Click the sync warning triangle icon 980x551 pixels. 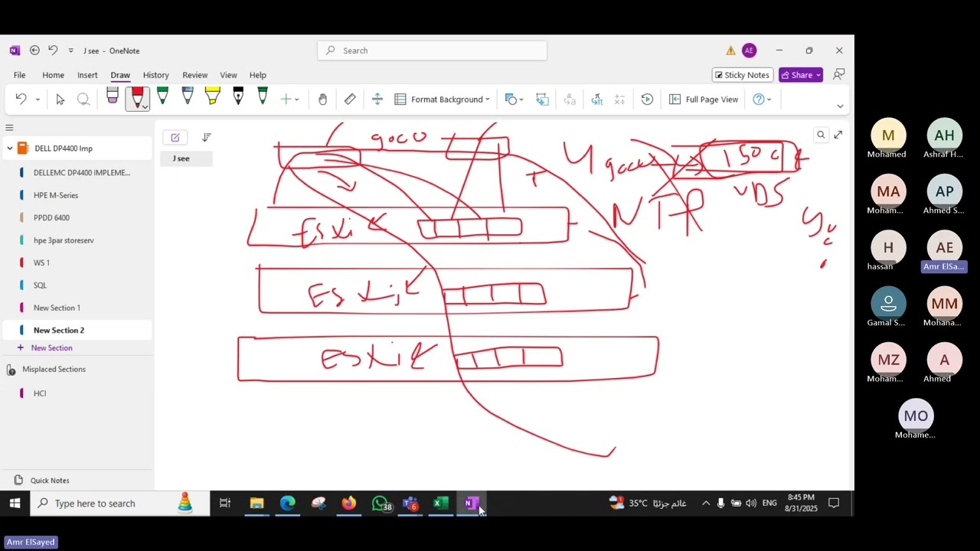coord(730,51)
